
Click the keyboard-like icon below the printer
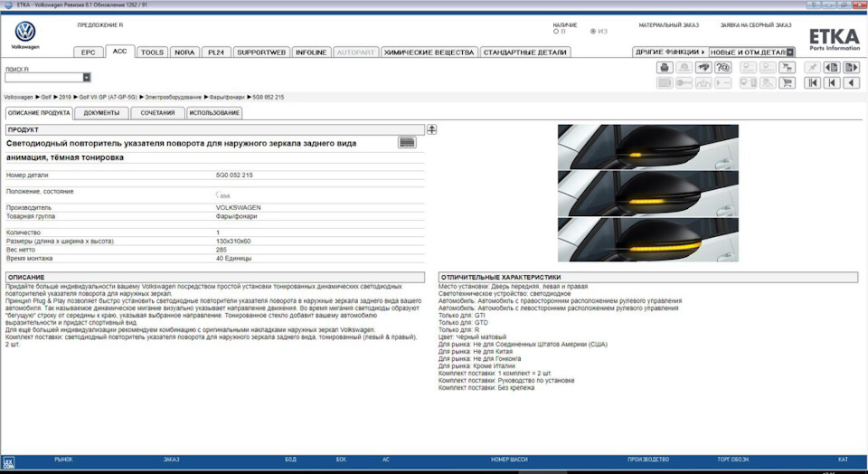click(665, 83)
